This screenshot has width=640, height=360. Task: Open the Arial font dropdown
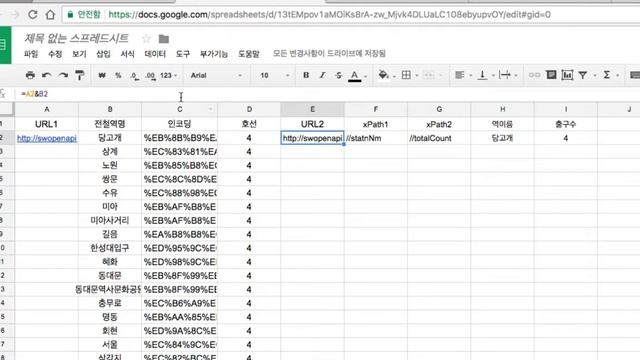point(216,76)
